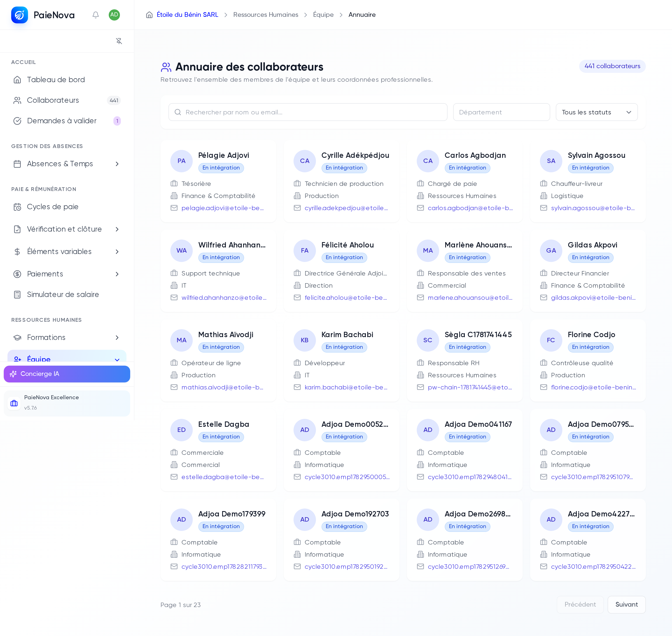
Task: Click the sparkle icon on Concierge IA
Action: 13,374
